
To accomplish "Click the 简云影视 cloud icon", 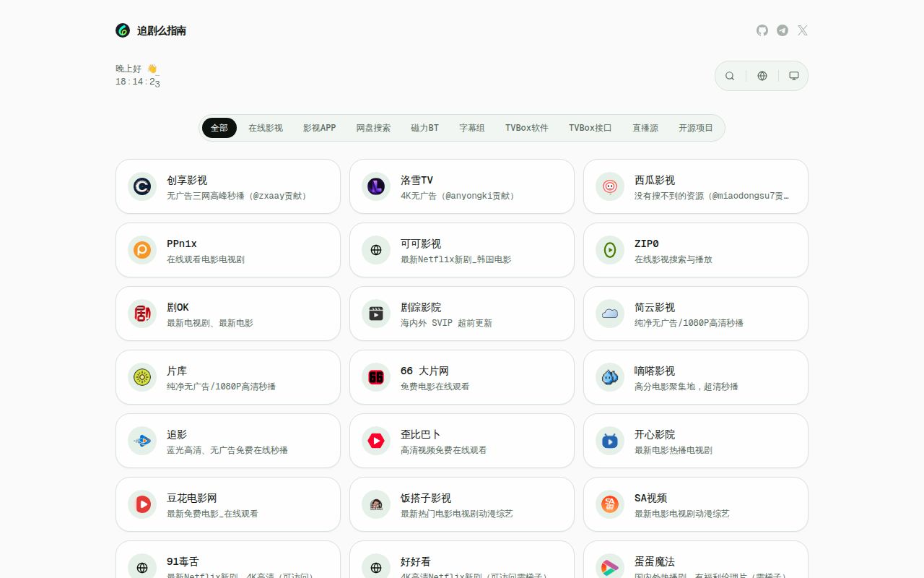I will (610, 314).
